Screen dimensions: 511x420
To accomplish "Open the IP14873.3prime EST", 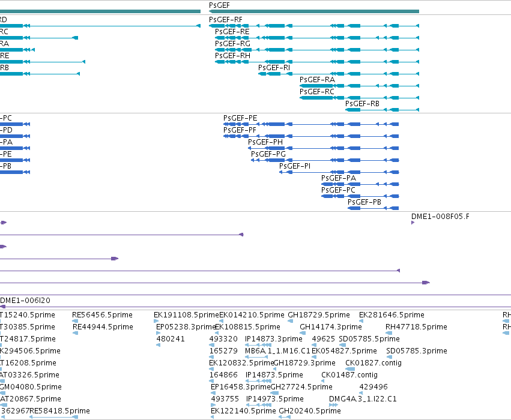I will tap(274, 339).
